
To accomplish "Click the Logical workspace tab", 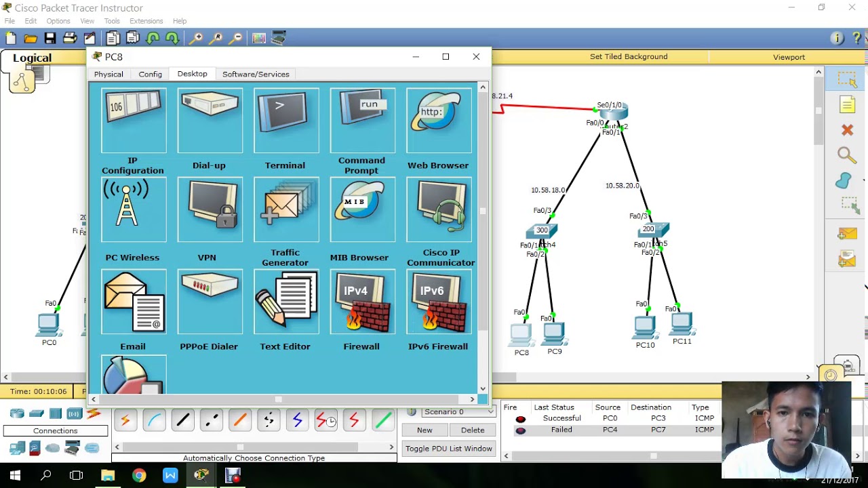I will [32, 58].
